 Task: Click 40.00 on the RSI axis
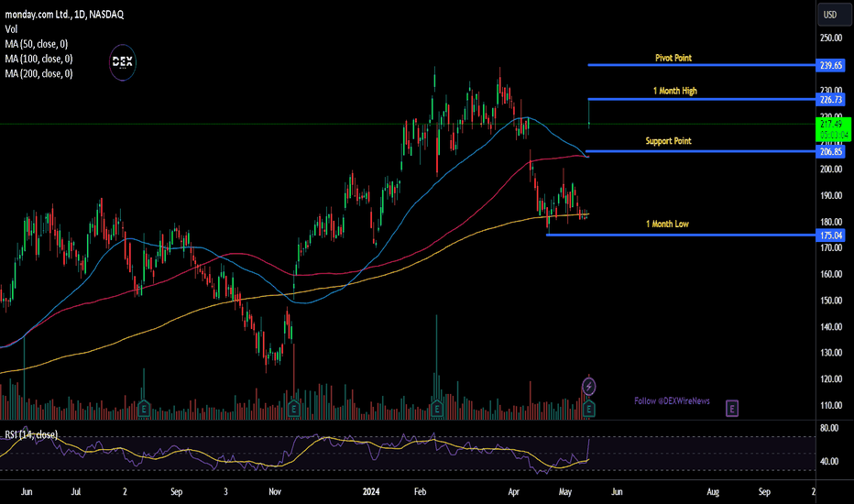click(829, 461)
